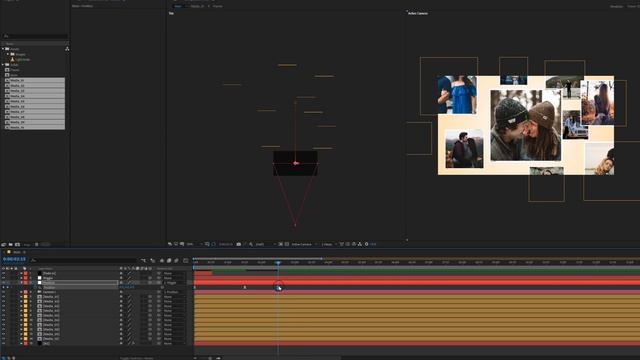Toggle hide shy layers icon in timeline
640x360 pixels.
[x=162, y=260]
